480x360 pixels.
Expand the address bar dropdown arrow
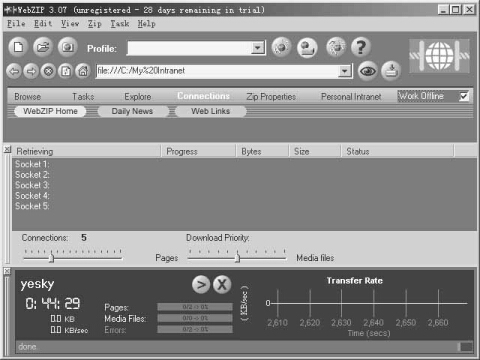(x=345, y=71)
